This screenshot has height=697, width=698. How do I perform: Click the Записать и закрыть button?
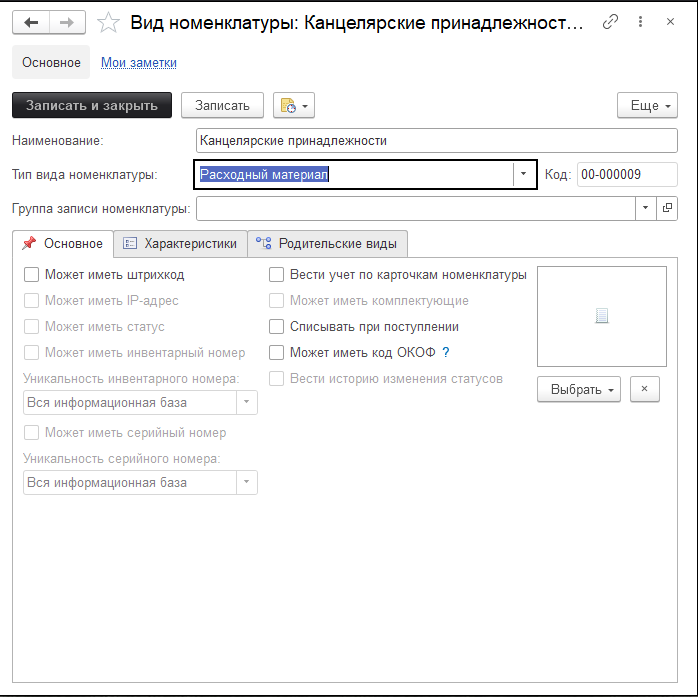(x=92, y=105)
